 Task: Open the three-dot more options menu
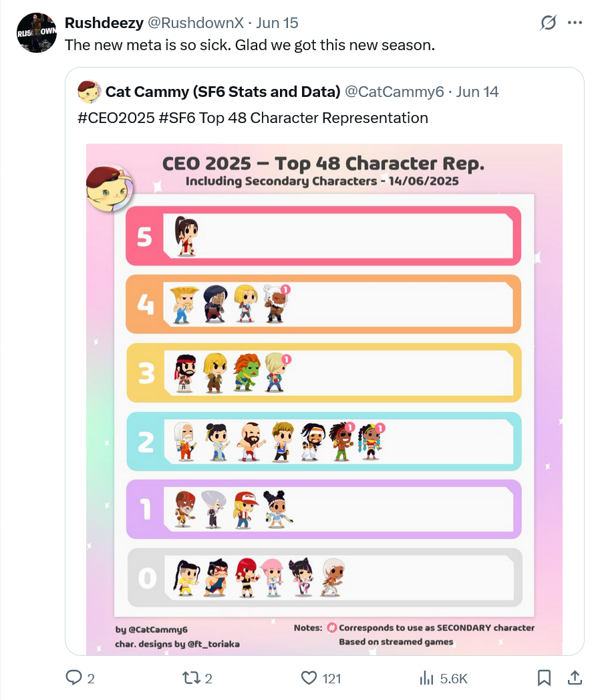[x=575, y=22]
